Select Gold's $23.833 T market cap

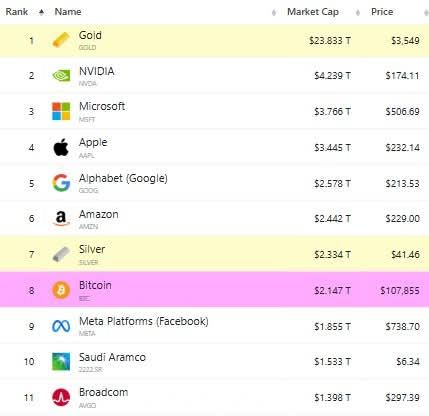point(330,41)
